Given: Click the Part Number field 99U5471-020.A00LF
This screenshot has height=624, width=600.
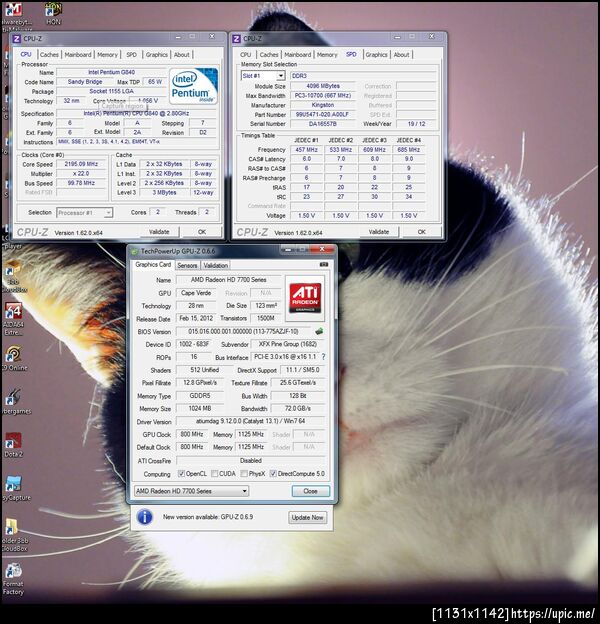Looking at the screenshot, I should (322, 115).
